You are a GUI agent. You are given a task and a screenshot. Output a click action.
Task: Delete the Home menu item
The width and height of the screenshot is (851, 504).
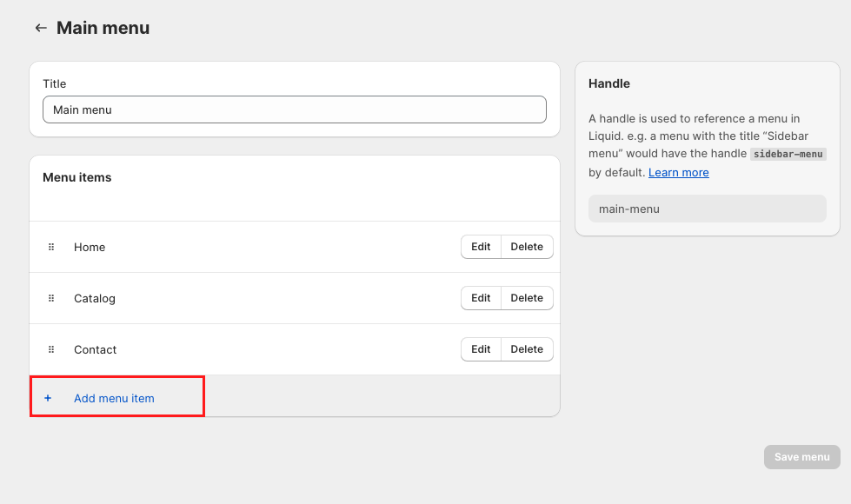[527, 247]
